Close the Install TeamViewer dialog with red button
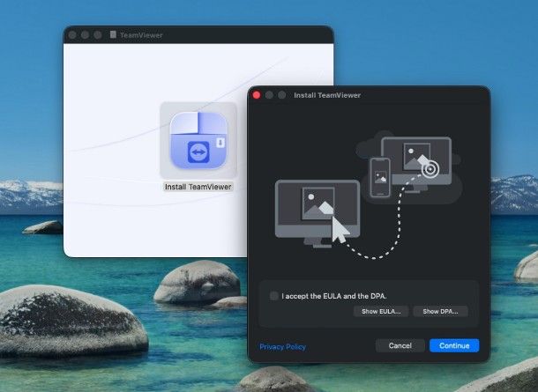 (257, 95)
